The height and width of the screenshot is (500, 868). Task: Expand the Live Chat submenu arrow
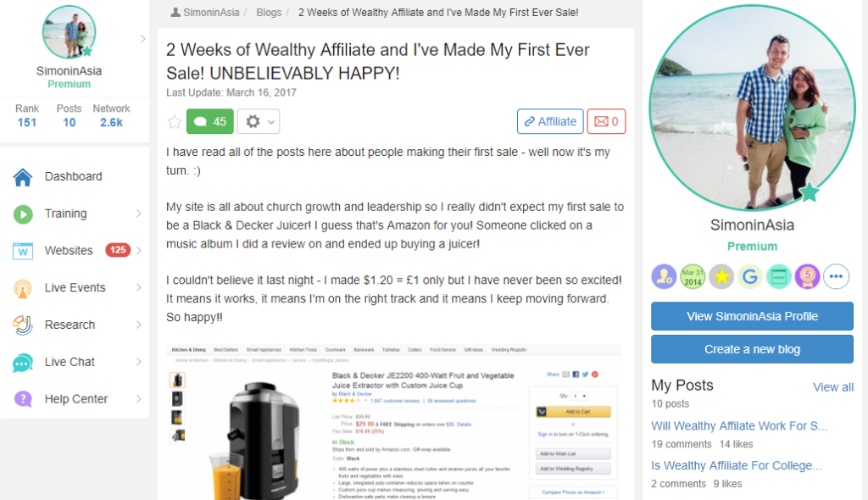coord(138,362)
